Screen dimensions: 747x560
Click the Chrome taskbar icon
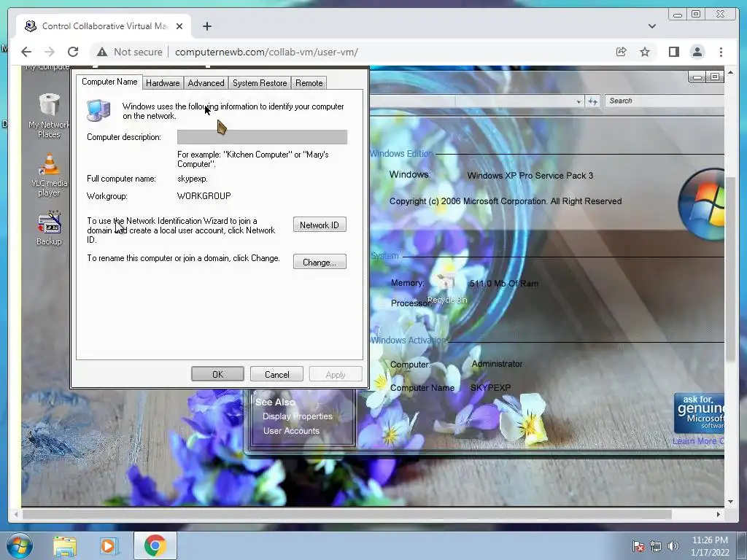point(155,545)
